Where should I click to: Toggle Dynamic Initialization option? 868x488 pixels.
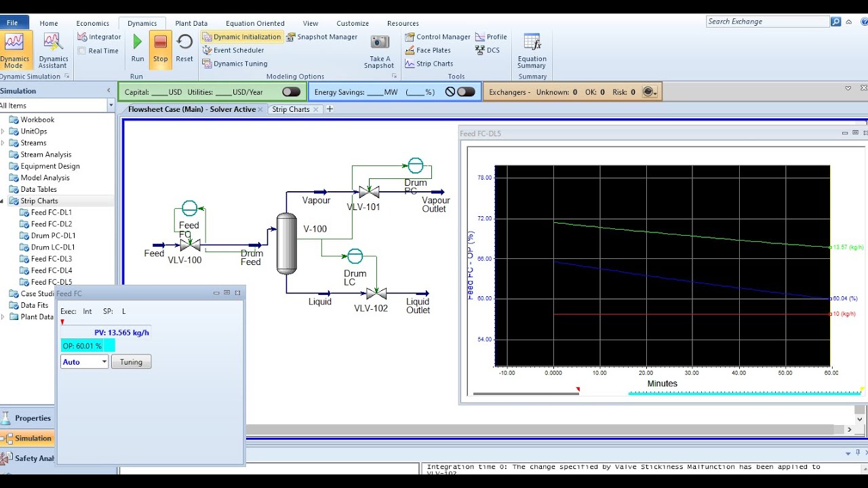(242, 37)
